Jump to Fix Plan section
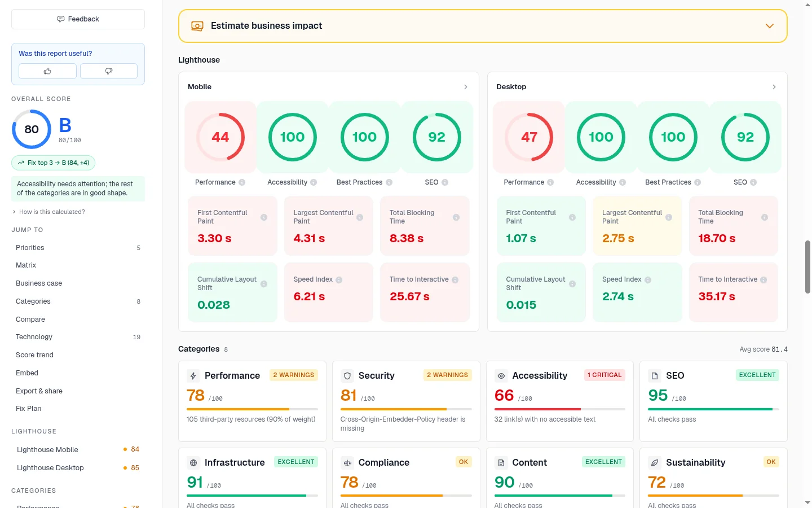Viewport: 812px width, 508px height. point(78,409)
